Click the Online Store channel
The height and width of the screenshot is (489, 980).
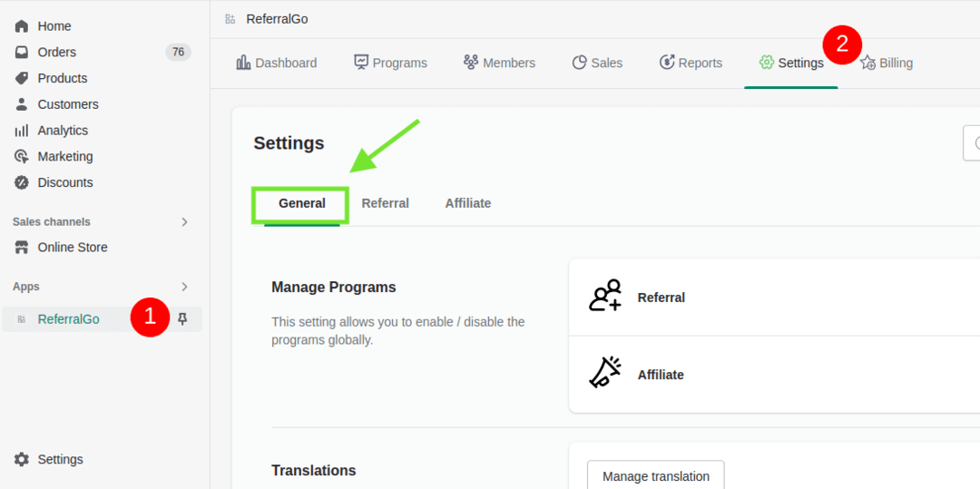tap(72, 248)
